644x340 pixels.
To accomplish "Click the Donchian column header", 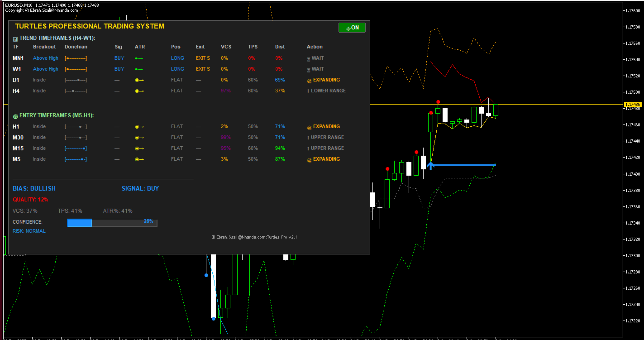I will (76, 47).
